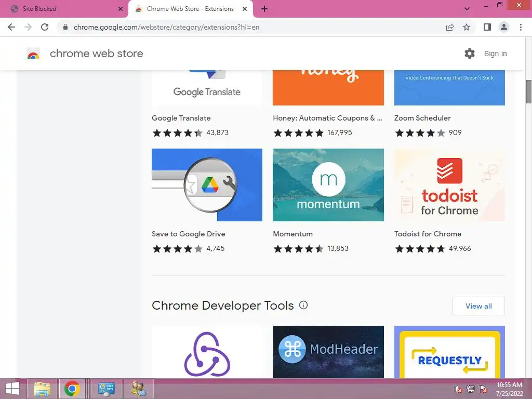Screen dimensions: 532x399
Task: Click the Save to Google Drive title
Action: [x=188, y=234]
